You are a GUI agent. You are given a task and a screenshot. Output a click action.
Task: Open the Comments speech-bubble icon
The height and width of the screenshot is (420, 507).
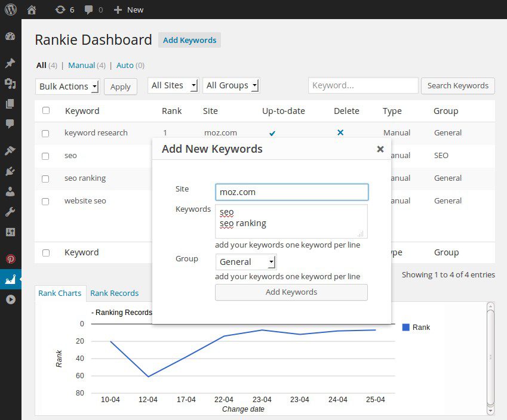[x=9, y=123]
